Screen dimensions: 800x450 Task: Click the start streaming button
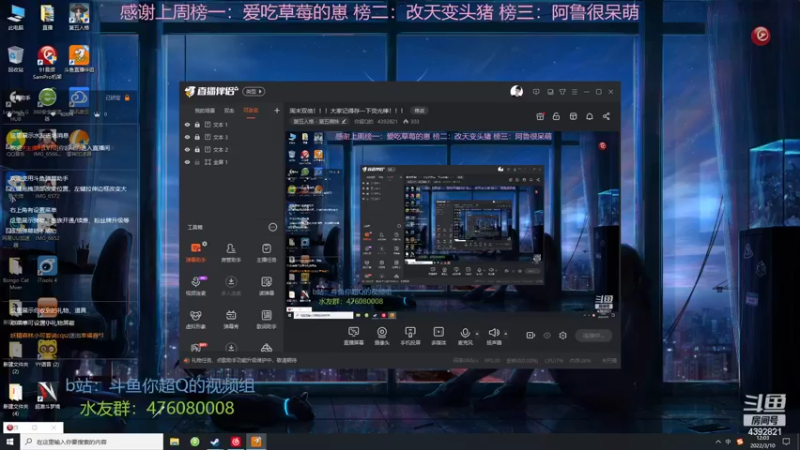(x=593, y=336)
